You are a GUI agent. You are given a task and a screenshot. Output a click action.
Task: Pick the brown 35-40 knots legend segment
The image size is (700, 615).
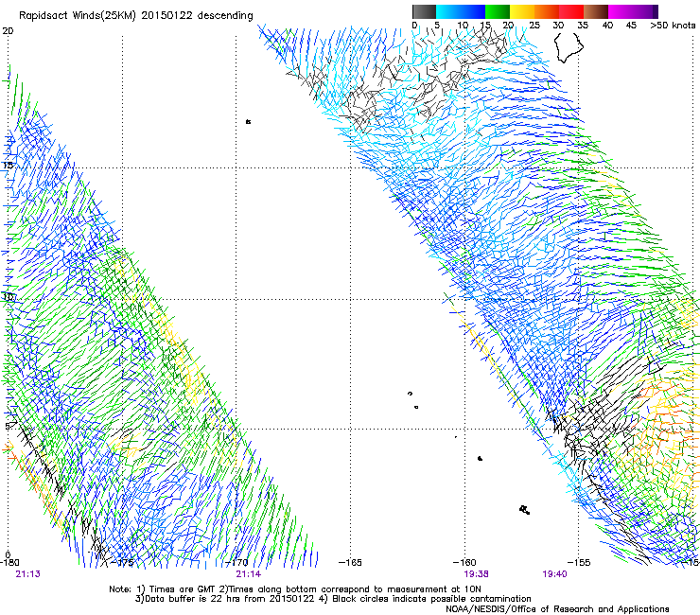click(596, 11)
